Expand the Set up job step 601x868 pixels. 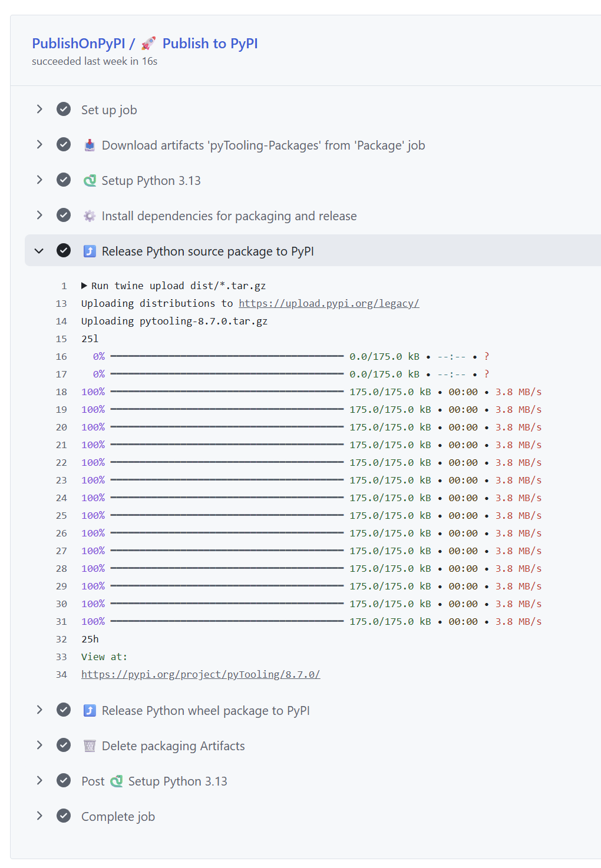(x=39, y=110)
